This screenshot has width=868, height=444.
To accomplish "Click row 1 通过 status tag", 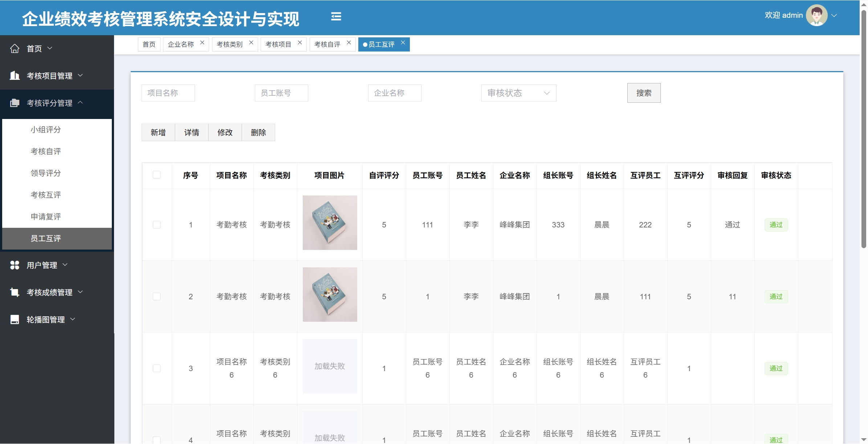I will coord(776,225).
